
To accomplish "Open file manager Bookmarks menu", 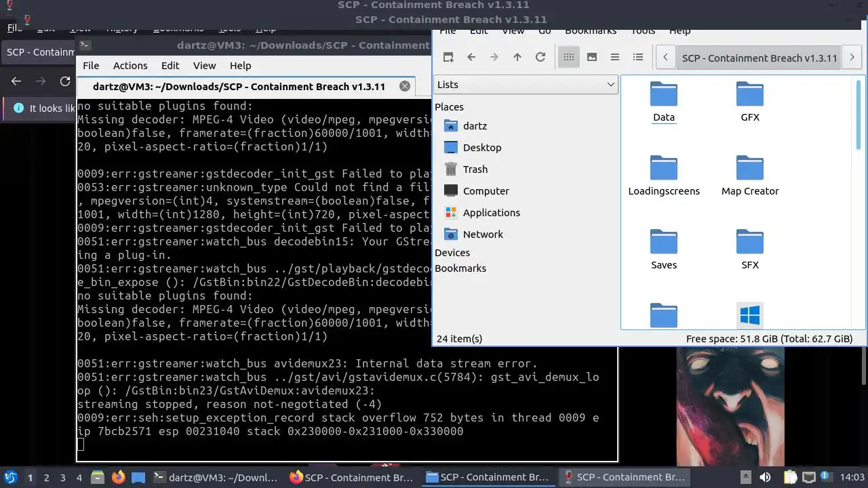I will (x=591, y=31).
